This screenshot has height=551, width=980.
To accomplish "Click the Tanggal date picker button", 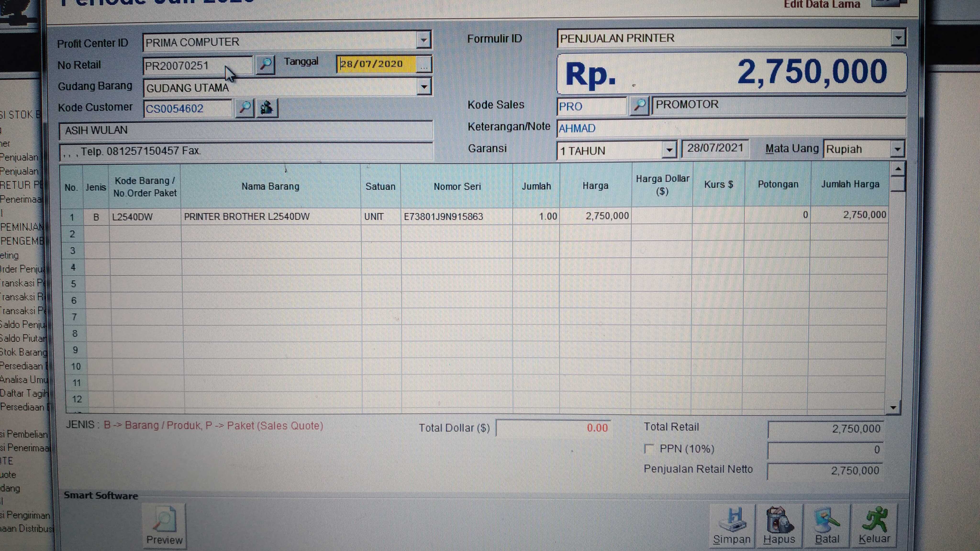I will pos(424,65).
